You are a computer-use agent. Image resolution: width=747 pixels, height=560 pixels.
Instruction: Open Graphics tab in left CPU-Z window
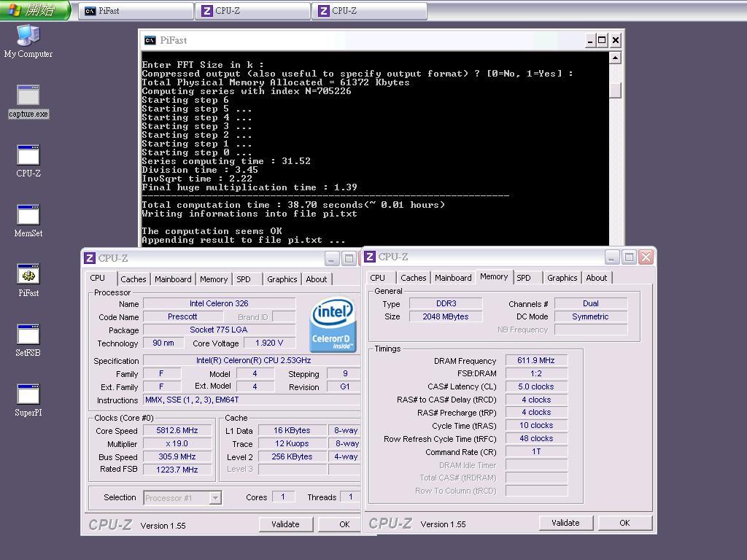click(x=282, y=279)
